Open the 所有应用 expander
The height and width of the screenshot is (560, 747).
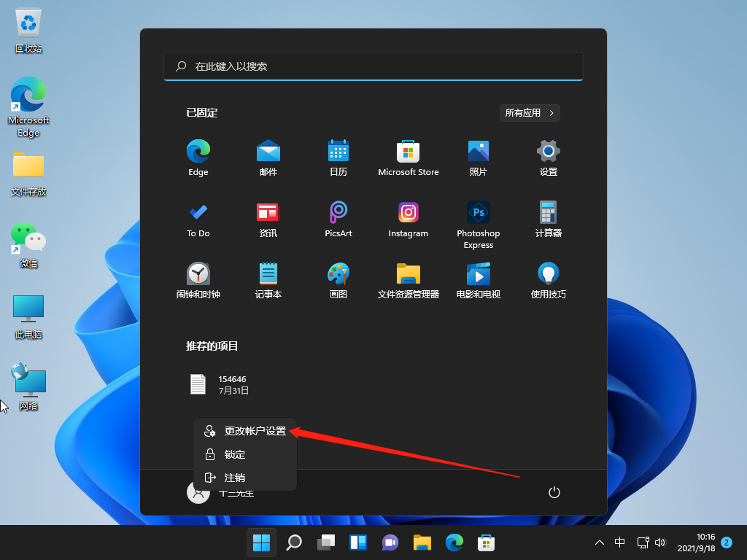(530, 113)
